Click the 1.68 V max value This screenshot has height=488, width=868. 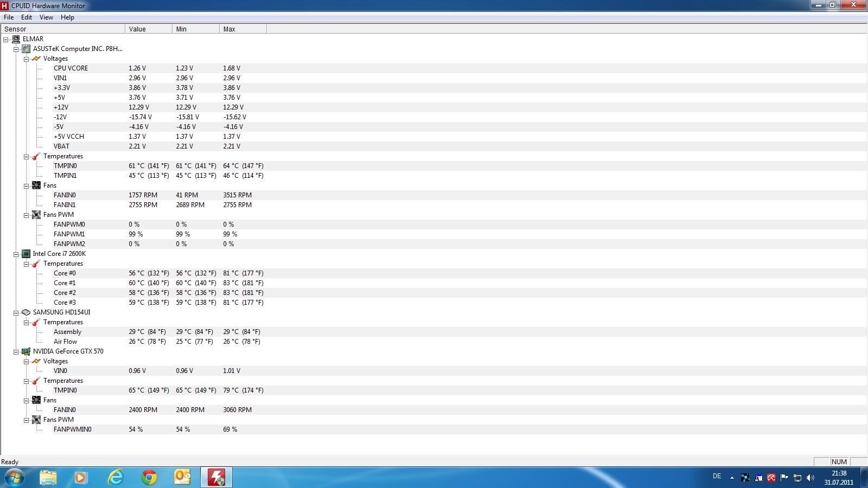[232, 68]
